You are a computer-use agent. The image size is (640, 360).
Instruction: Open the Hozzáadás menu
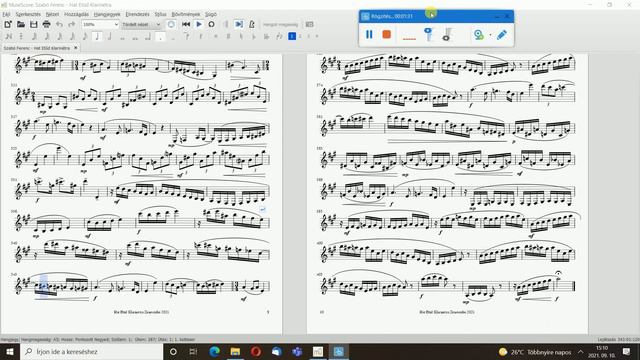(x=76, y=14)
